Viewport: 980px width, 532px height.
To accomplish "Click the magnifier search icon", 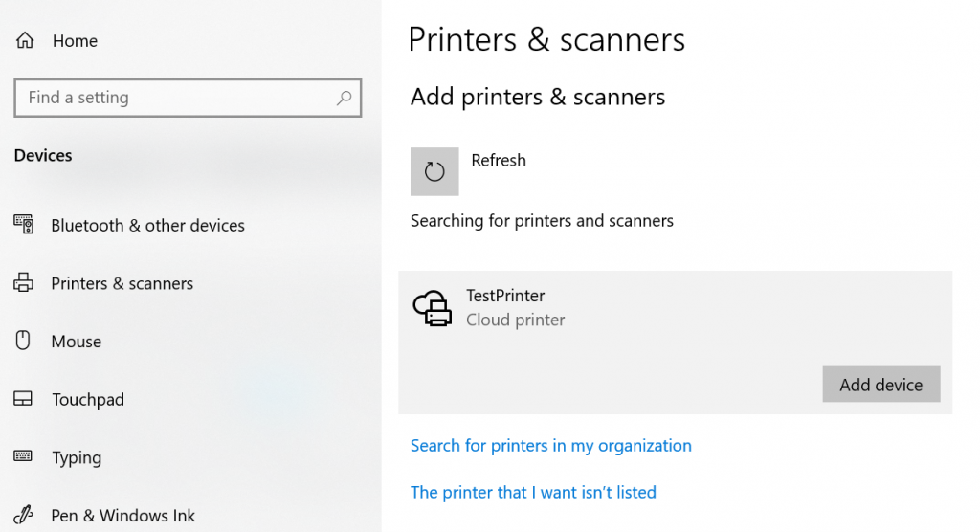I will [x=344, y=98].
